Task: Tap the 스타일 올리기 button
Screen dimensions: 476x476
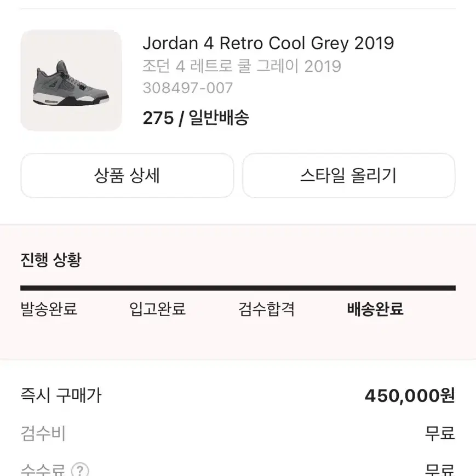Action: tap(348, 175)
